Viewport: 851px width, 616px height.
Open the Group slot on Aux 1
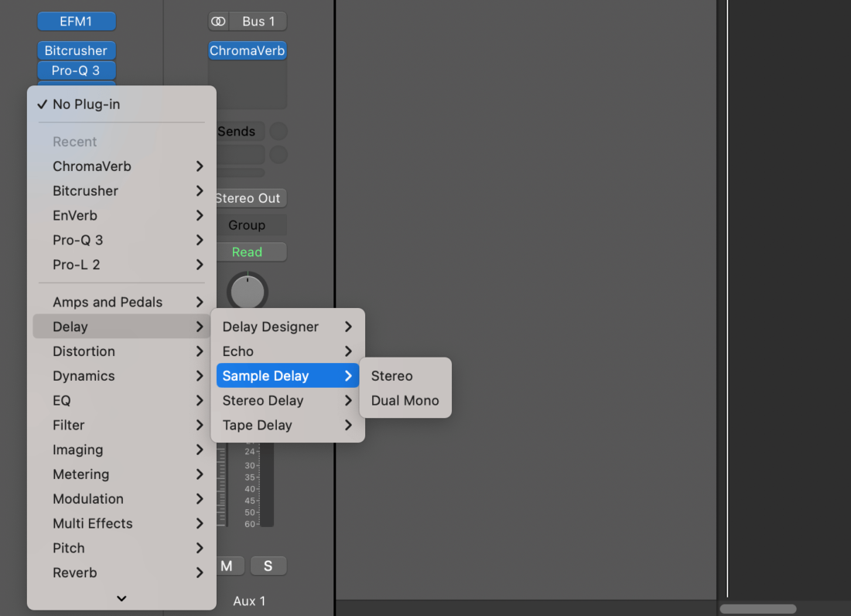pos(251,225)
